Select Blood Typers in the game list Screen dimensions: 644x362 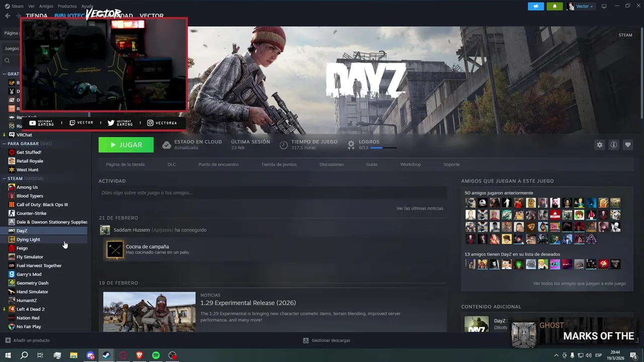coord(30,196)
